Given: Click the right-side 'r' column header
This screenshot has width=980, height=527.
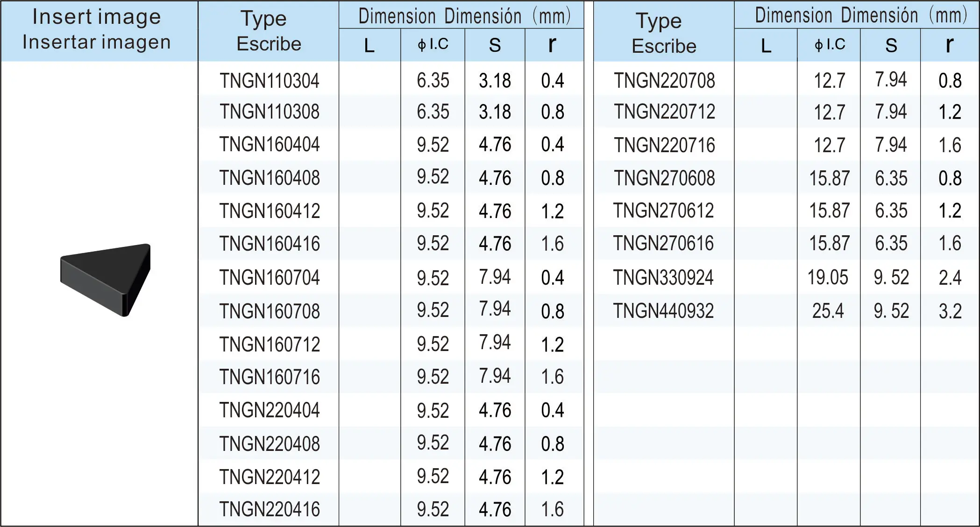Looking at the screenshot, I should (949, 45).
